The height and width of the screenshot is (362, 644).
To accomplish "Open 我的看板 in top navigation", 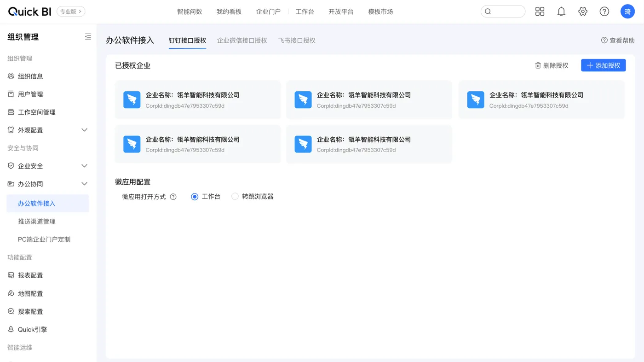I will 229,12.
